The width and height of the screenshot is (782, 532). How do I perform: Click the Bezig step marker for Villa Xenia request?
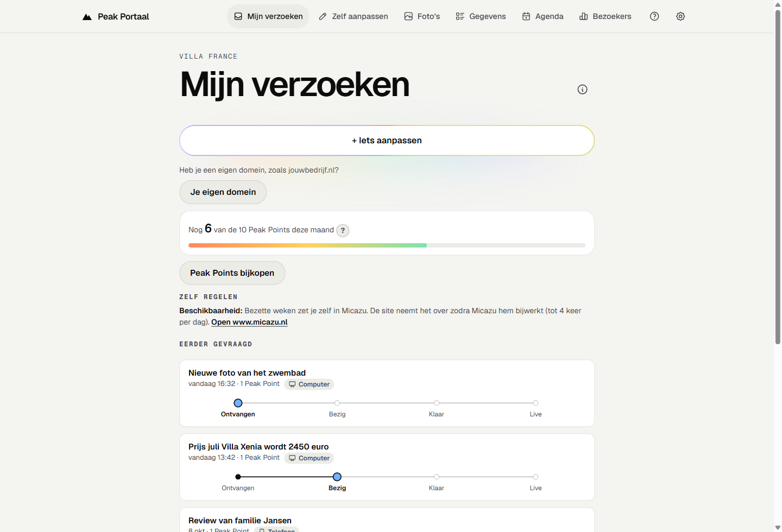[337, 477]
